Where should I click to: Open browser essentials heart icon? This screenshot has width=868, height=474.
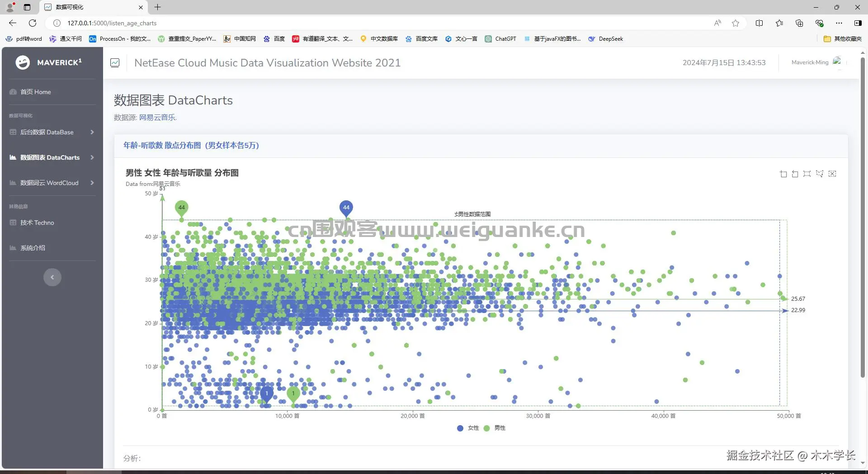pos(819,23)
